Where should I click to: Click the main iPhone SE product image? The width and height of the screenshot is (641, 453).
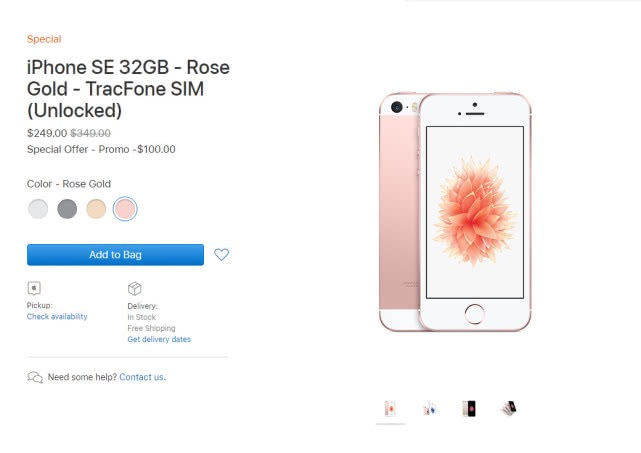[x=455, y=213]
